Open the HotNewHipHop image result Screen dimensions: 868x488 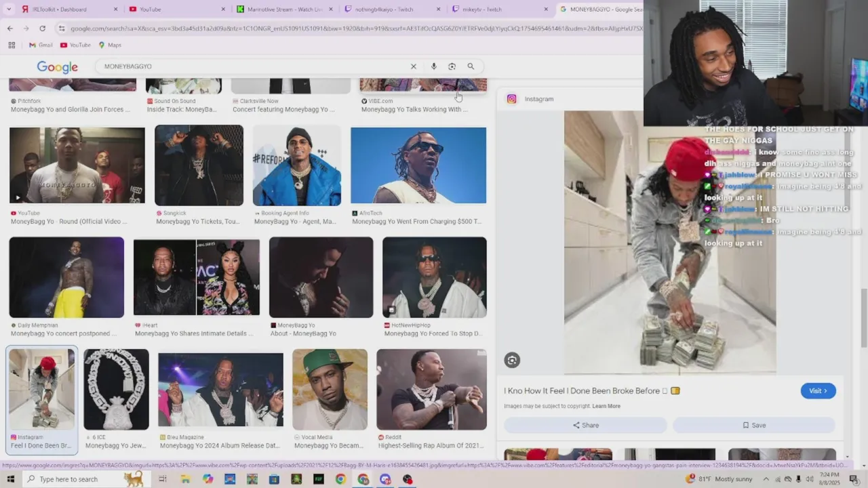435,277
